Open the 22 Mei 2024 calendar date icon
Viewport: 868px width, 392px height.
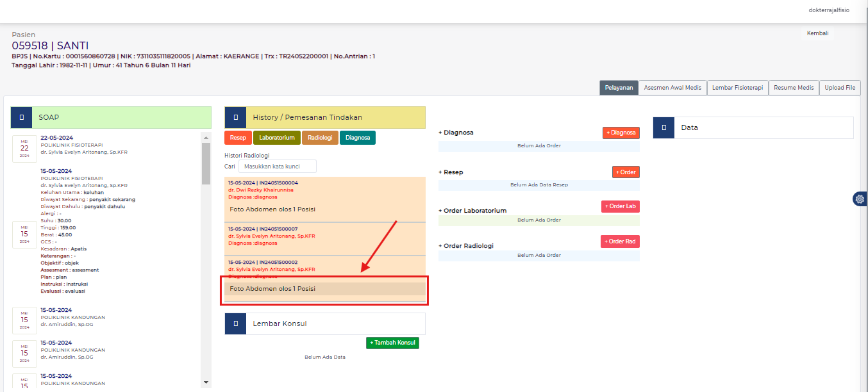[x=24, y=148]
